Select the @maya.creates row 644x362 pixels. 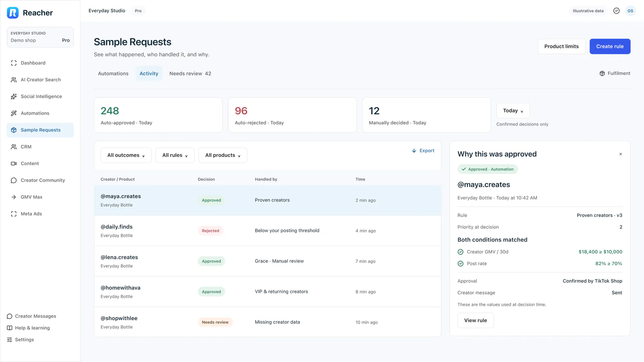[268, 200]
